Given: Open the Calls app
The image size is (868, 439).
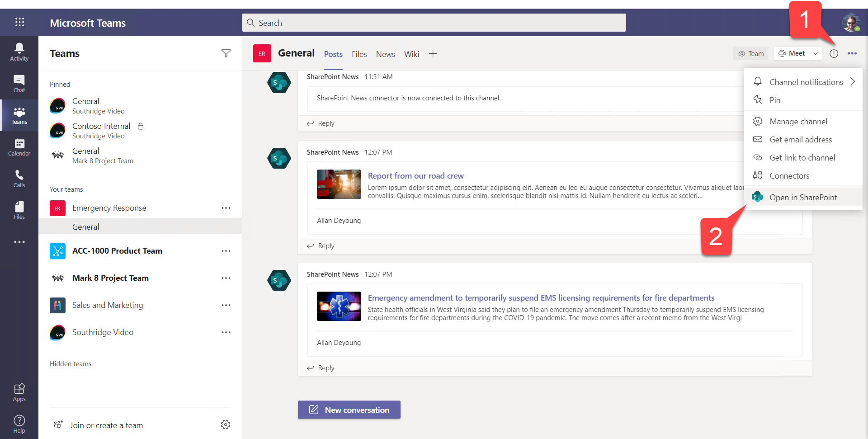Looking at the screenshot, I should click(x=19, y=179).
